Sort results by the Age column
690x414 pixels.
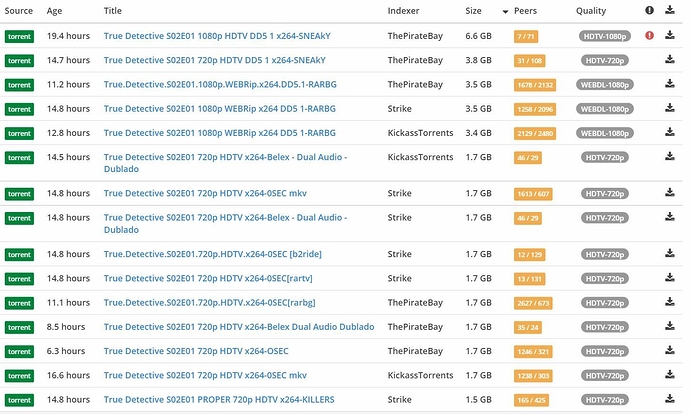point(54,11)
